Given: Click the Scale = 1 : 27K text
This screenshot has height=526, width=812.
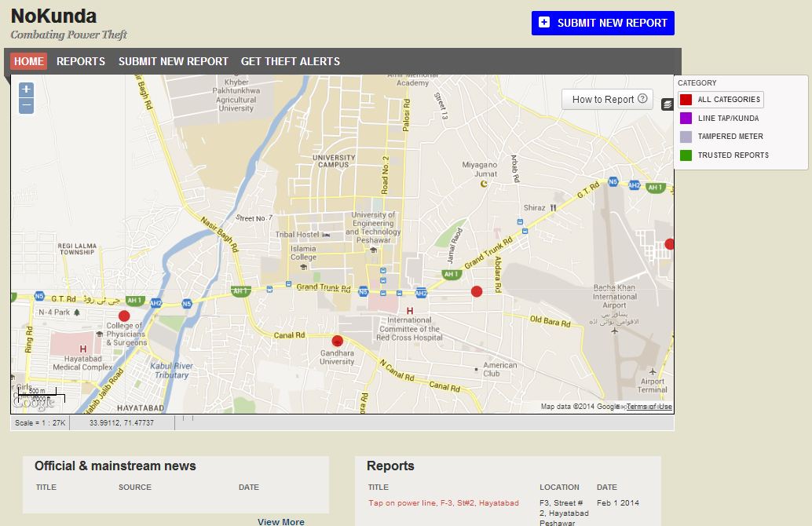Looking at the screenshot, I should [40, 423].
